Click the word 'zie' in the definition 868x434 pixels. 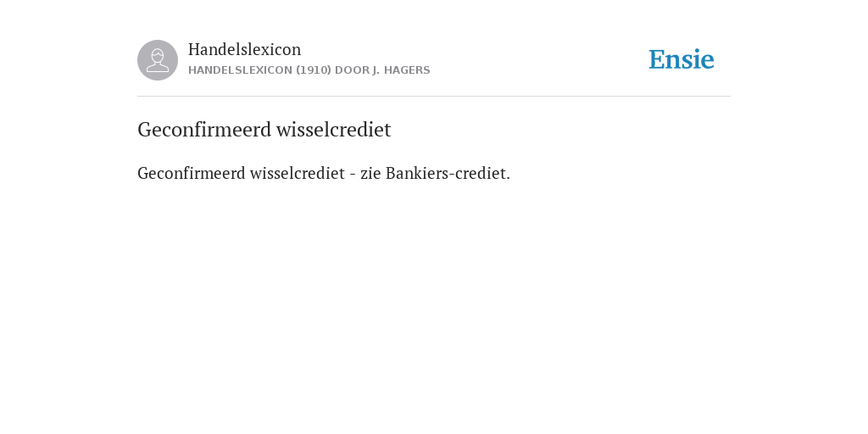click(x=370, y=173)
